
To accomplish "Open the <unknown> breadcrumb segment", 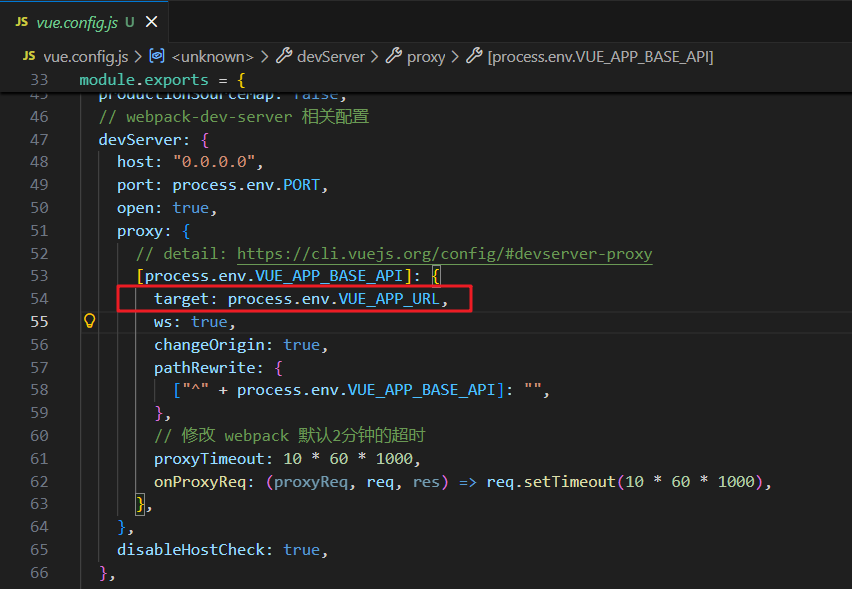I will (212, 57).
